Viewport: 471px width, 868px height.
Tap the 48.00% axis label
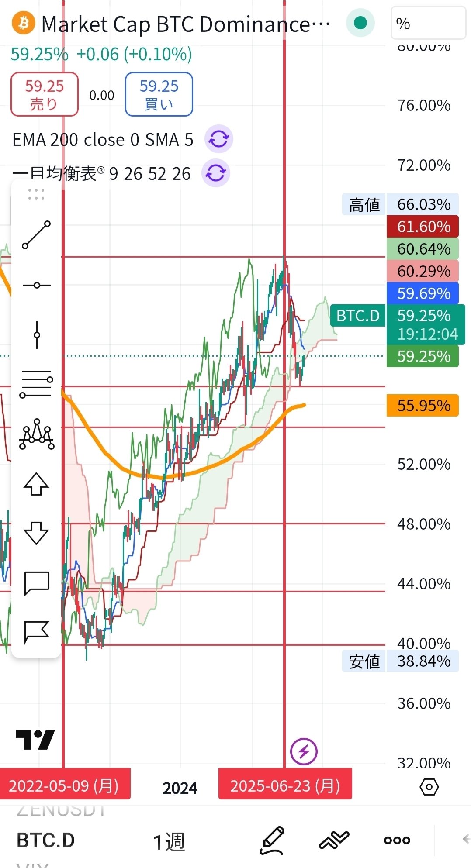(x=424, y=524)
